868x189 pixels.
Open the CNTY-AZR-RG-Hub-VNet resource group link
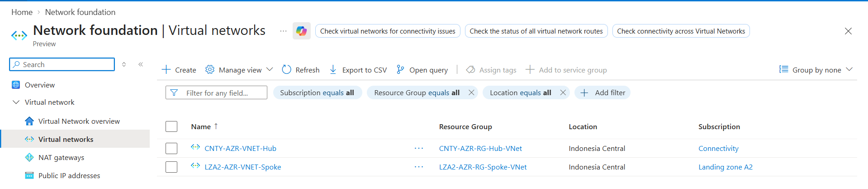pyautogui.click(x=480, y=149)
